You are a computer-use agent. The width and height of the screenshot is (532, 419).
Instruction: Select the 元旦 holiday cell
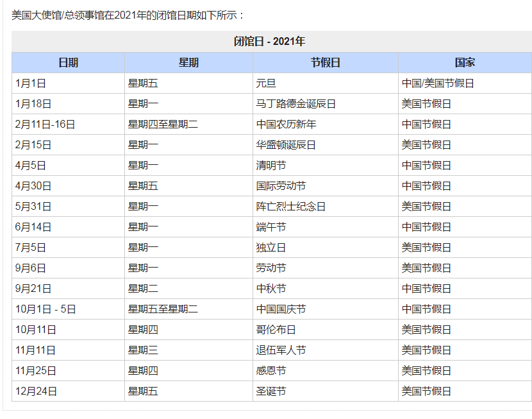pos(266,83)
